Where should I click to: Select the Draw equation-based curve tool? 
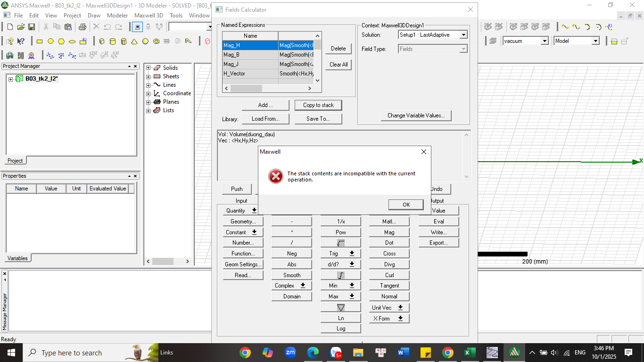[610, 27]
